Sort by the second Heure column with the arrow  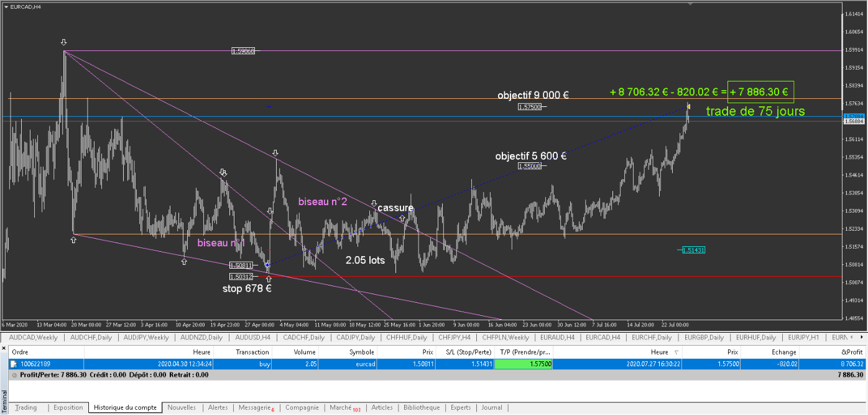677,353
